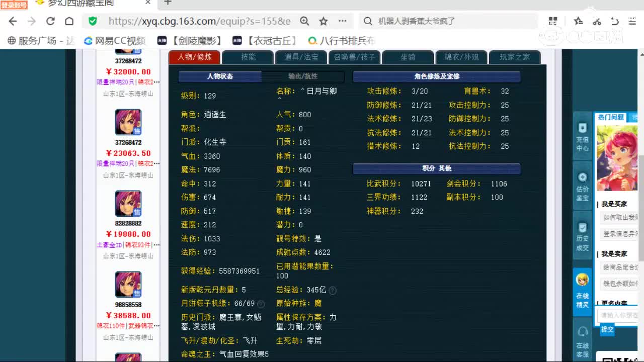The height and width of the screenshot is (362, 644).
Task: Show help for 总经验
Action: pyautogui.click(x=333, y=290)
